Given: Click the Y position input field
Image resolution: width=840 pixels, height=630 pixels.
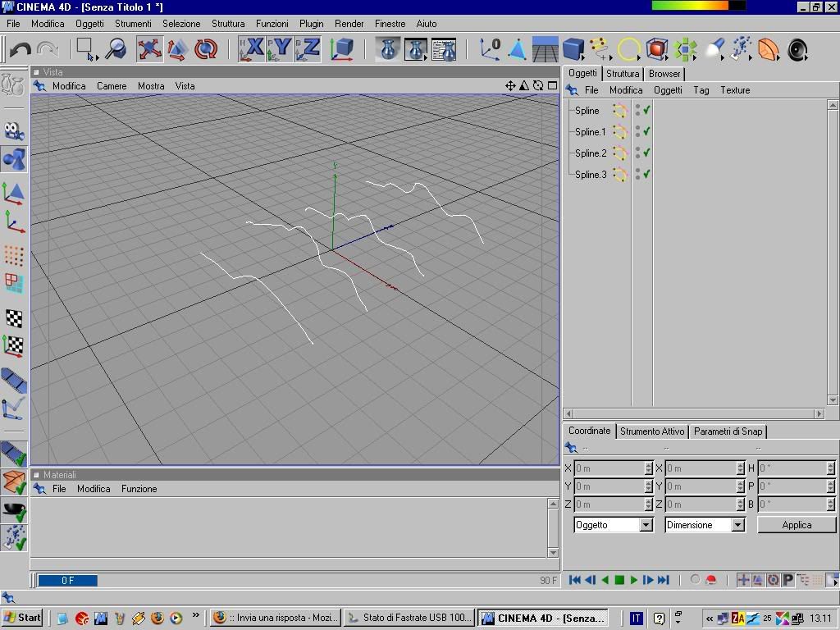Looking at the screenshot, I should [609, 486].
